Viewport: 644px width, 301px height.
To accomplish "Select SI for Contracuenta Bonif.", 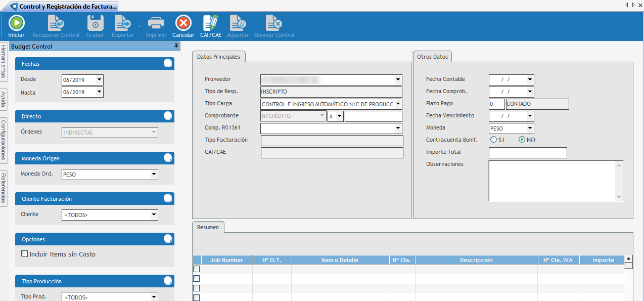I will point(493,140).
